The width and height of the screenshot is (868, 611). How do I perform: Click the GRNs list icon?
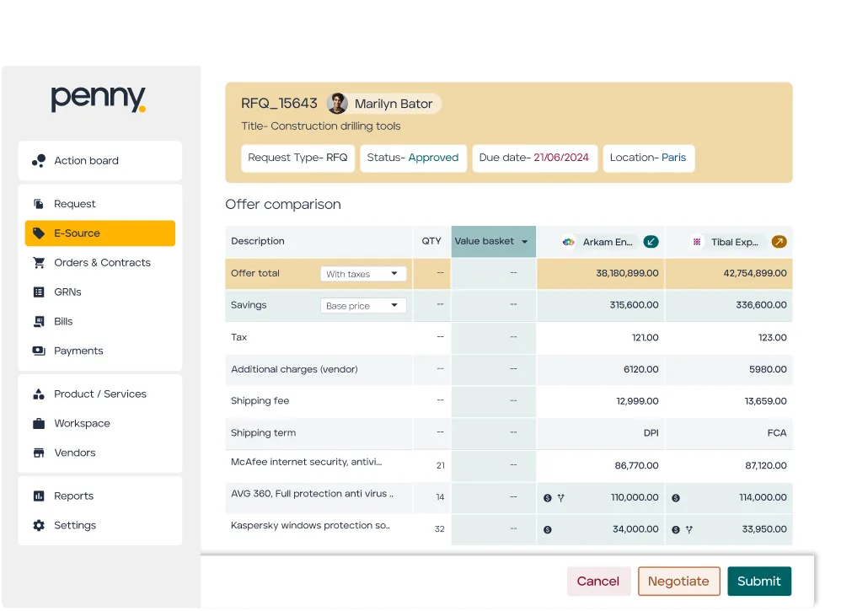tap(39, 292)
